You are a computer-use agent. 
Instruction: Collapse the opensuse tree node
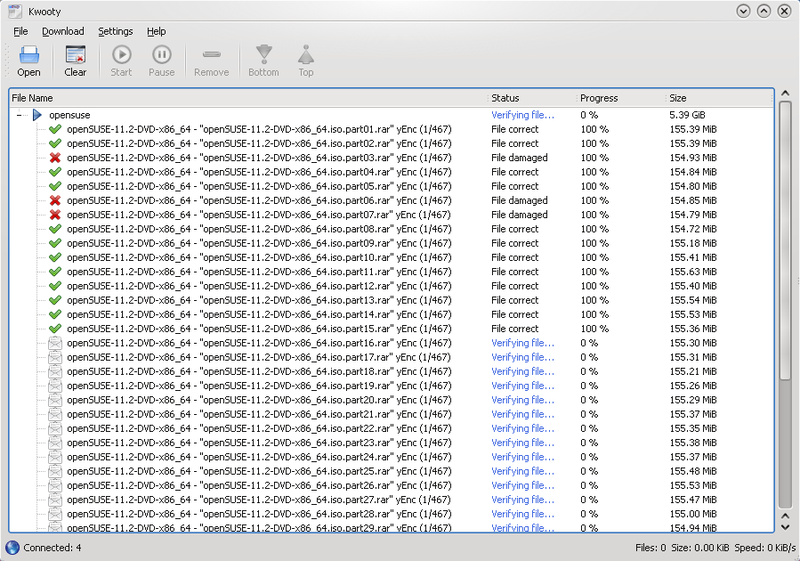pyautogui.click(x=19, y=115)
